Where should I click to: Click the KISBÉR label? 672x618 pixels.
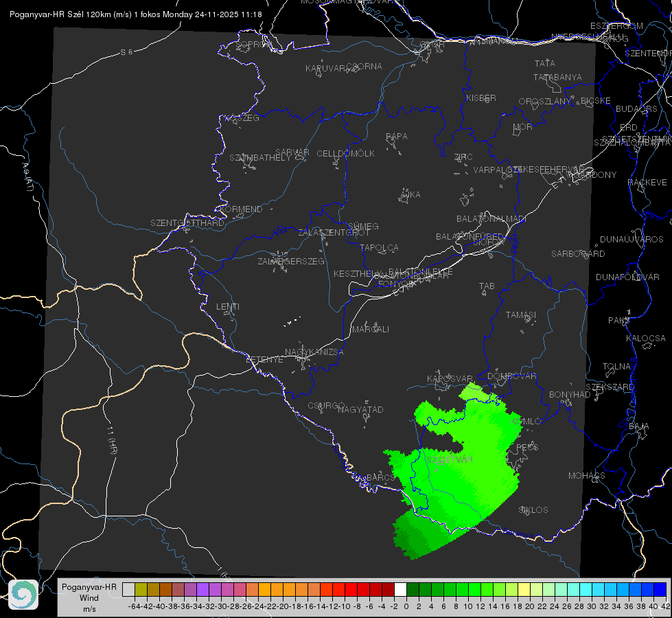click(481, 98)
